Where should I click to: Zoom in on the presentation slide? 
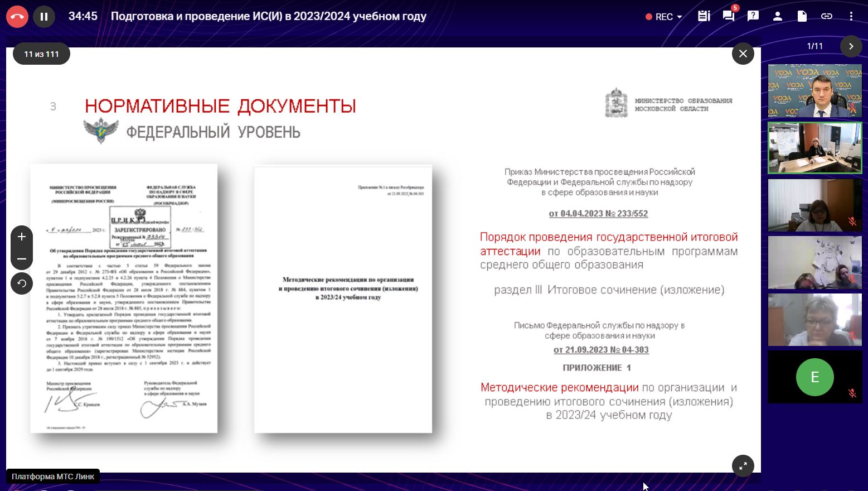21,237
